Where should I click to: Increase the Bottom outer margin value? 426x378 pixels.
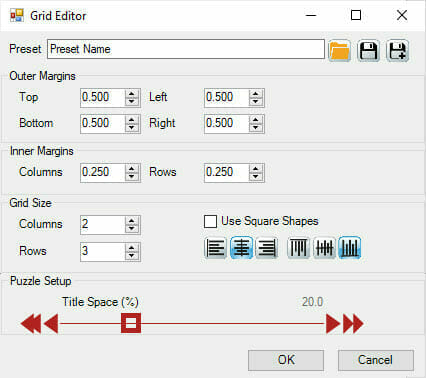132,120
